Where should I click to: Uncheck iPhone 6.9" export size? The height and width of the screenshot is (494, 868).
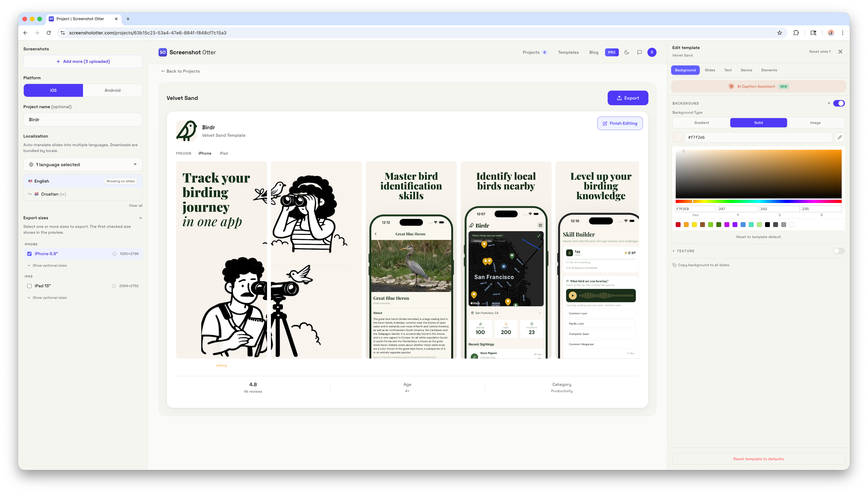(30, 253)
